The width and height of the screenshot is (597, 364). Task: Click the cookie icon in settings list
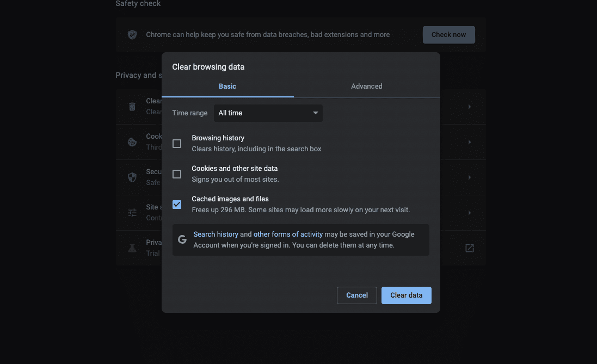point(132,142)
